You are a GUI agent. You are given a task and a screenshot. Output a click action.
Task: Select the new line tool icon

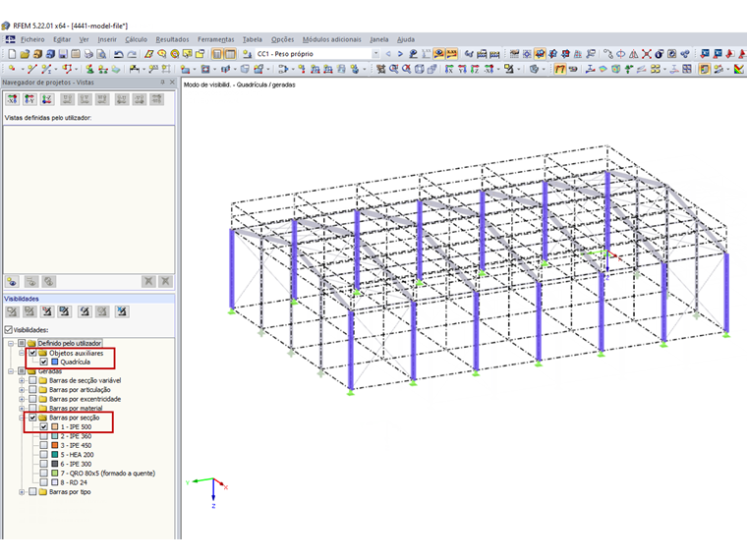coord(31,69)
